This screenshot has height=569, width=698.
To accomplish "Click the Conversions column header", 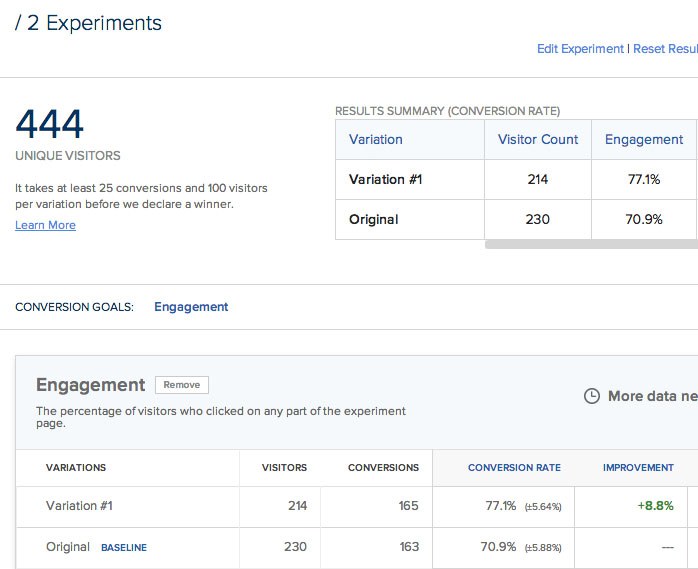I will 383,467.
